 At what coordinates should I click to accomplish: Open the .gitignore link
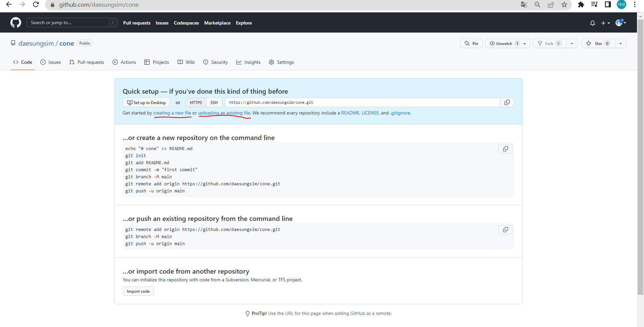pyautogui.click(x=400, y=113)
